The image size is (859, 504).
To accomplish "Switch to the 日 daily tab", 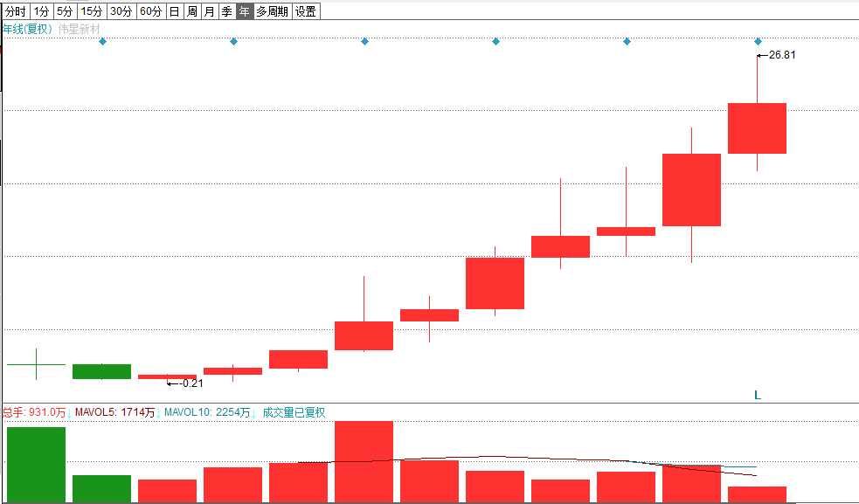I will [174, 11].
